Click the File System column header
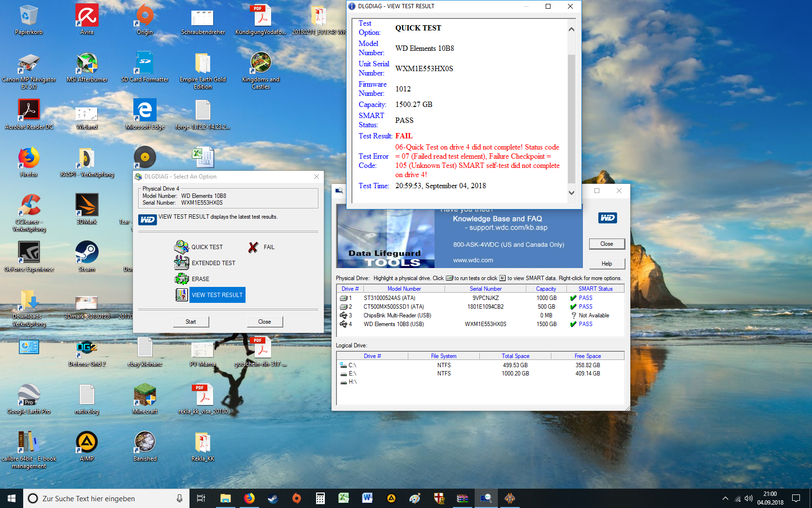 444,356
